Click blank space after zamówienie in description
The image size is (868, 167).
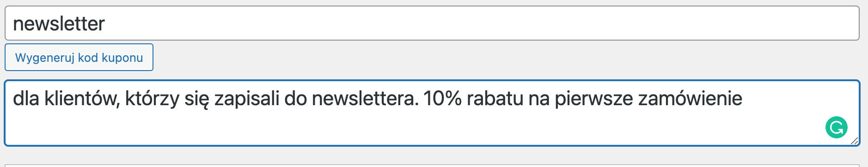click(795, 98)
